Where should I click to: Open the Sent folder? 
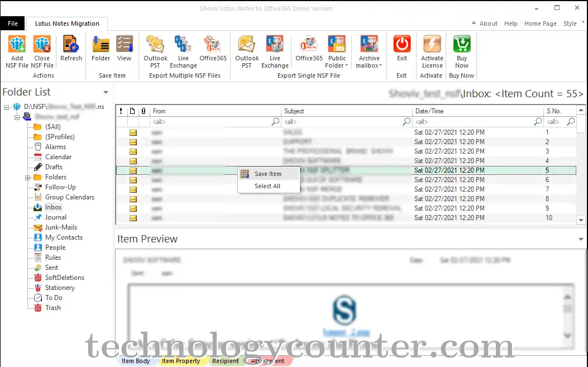click(51, 268)
